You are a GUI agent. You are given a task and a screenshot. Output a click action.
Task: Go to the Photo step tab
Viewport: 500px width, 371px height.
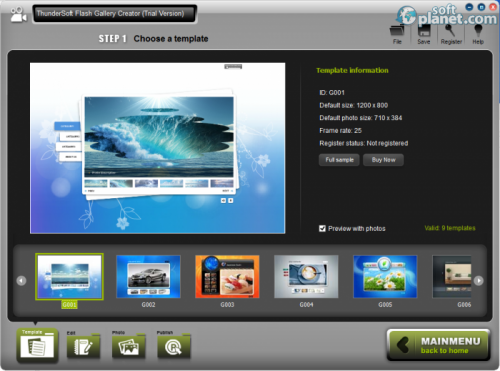pyautogui.click(x=128, y=345)
